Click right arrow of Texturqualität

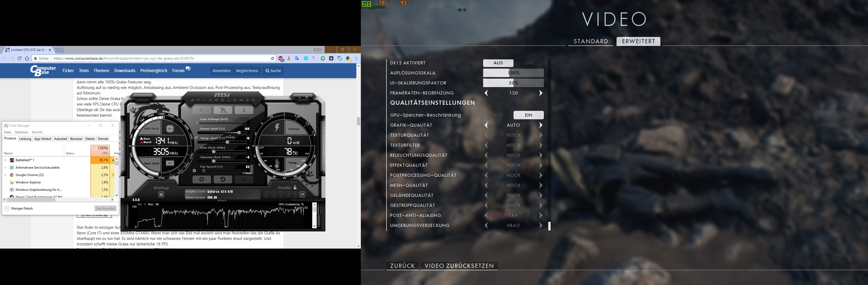click(541, 135)
